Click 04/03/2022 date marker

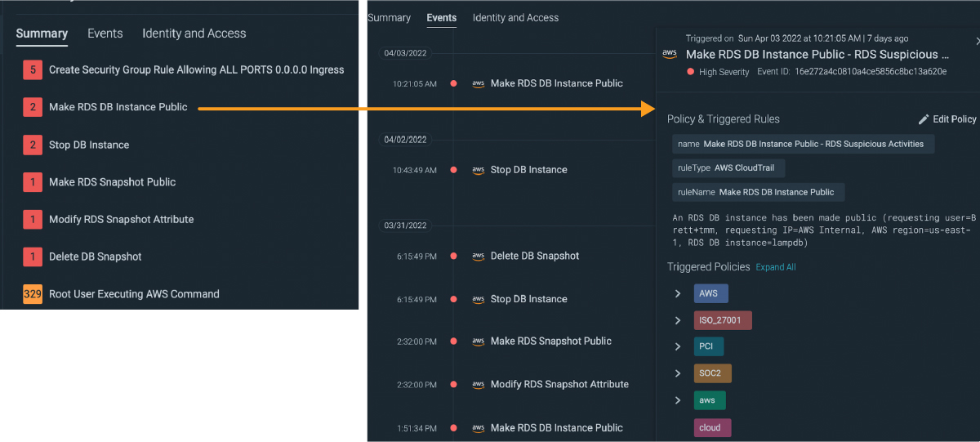(406, 53)
